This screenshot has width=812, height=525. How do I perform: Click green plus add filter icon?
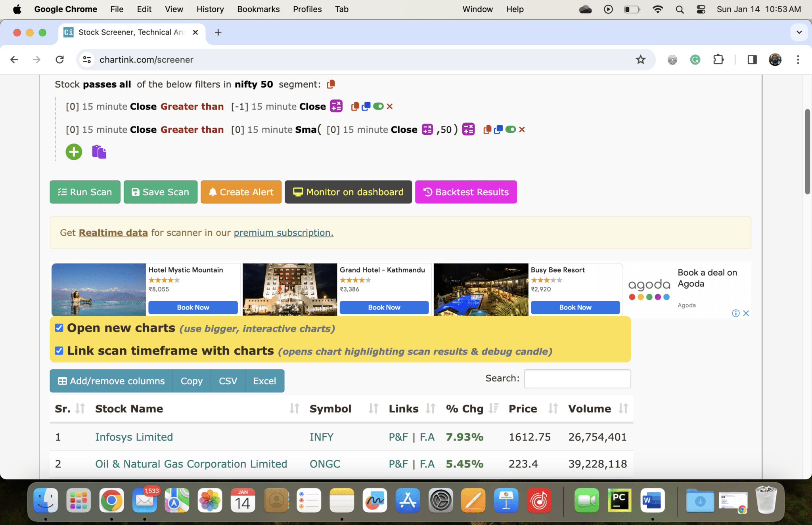(74, 152)
